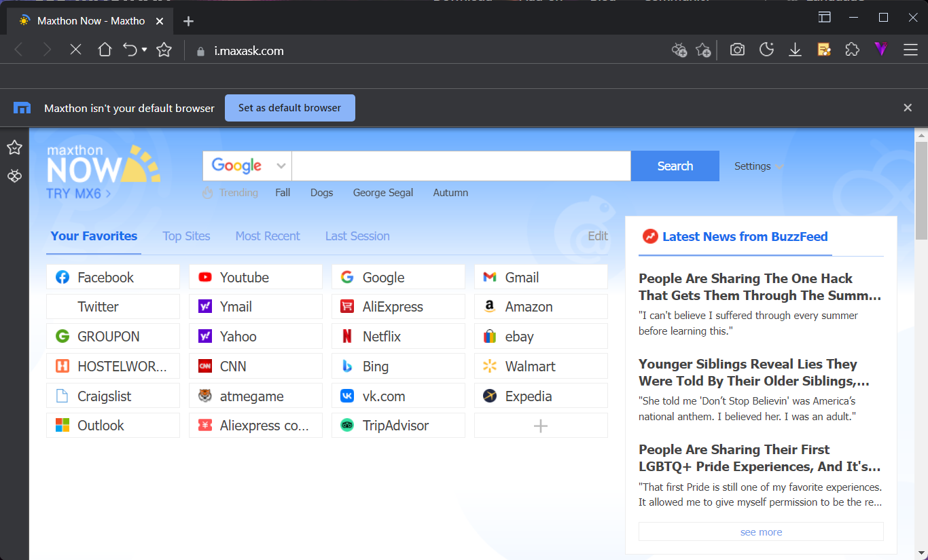Open the CNN favorite tile
Screen dimensions: 928x560
click(255, 366)
